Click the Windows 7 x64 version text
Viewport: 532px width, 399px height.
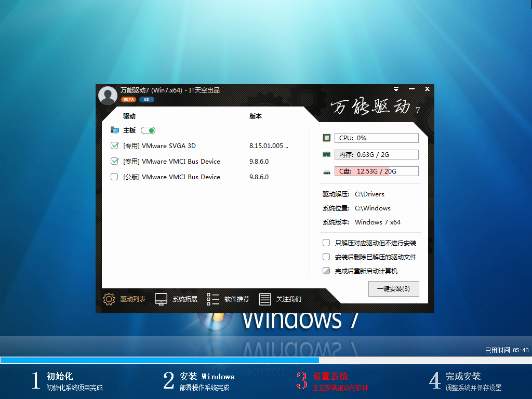pyautogui.click(x=378, y=222)
